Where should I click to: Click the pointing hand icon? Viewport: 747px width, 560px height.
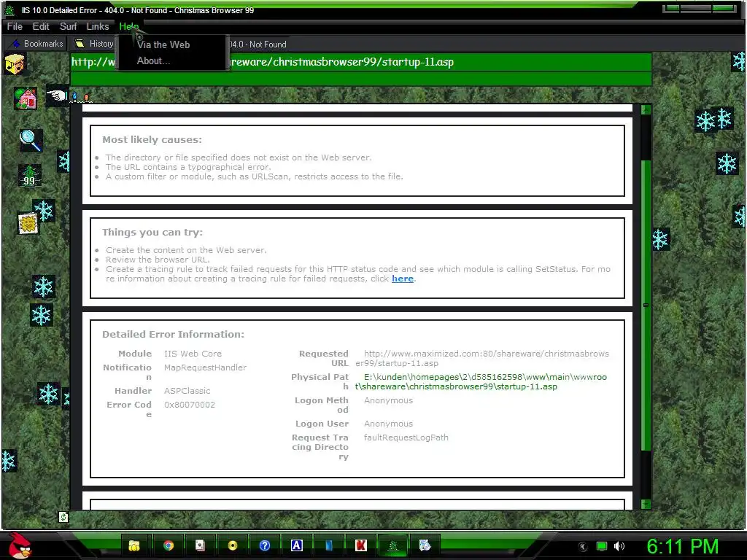[57, 96]
